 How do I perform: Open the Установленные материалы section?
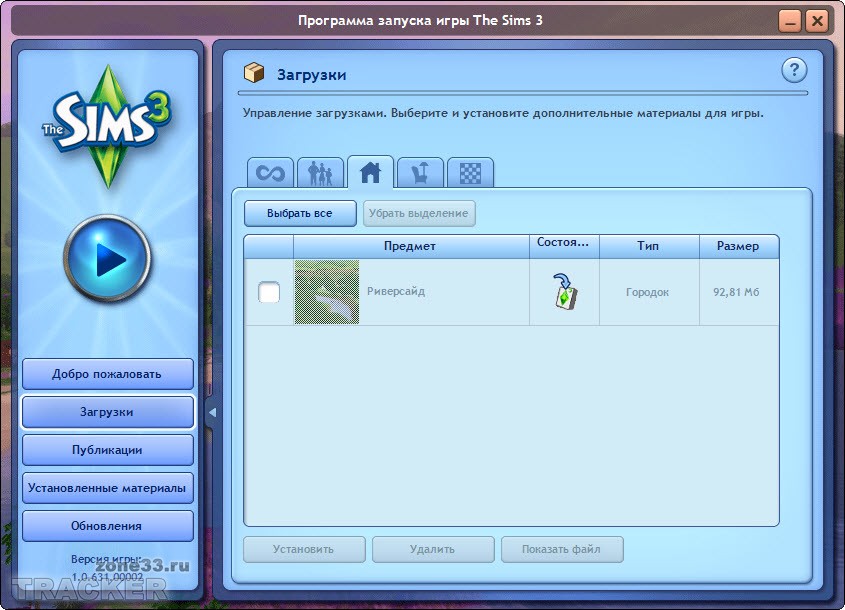coord(107,488)
